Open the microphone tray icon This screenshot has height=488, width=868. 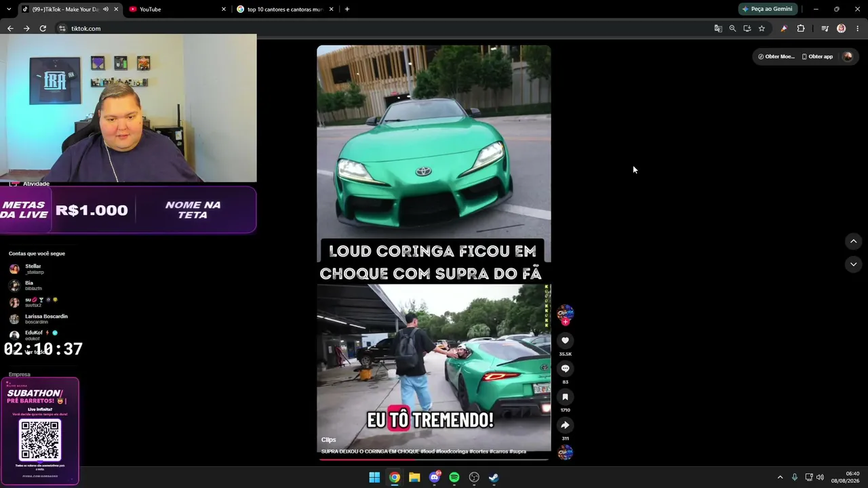point(795,477)
